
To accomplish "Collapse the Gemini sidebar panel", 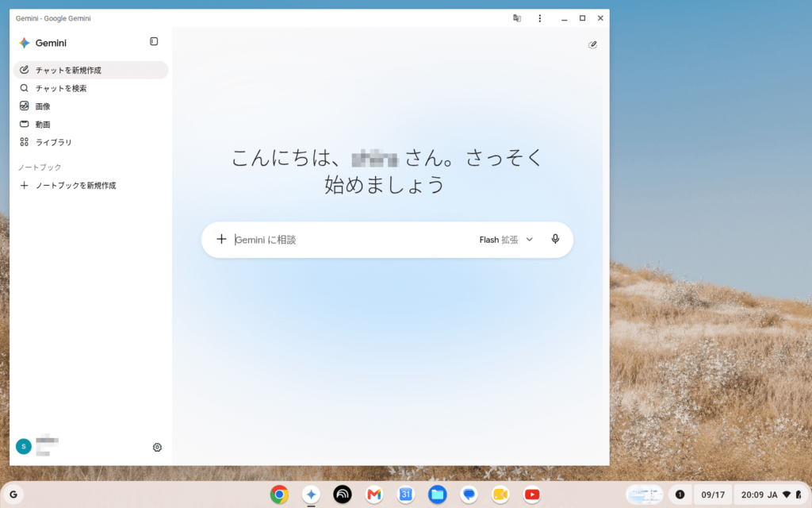I will tap(154, 41).
